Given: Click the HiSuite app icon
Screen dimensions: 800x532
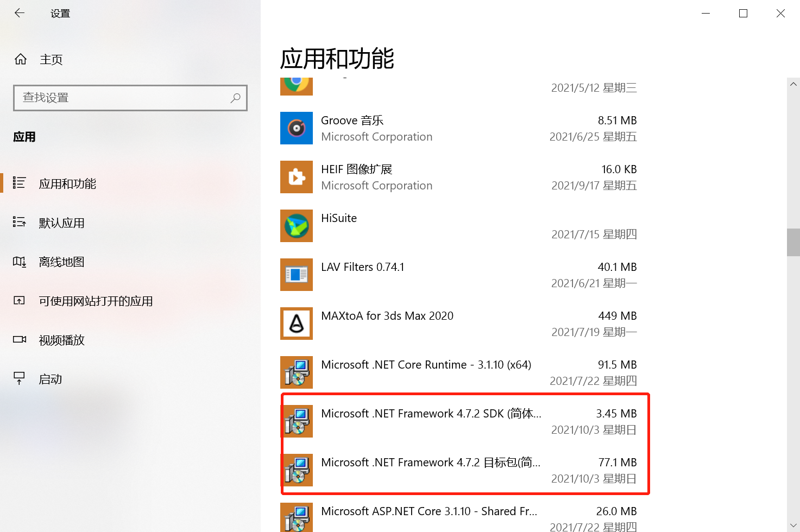Looking at the screenshot, I should pyautogui.click(x=297, y=226).
